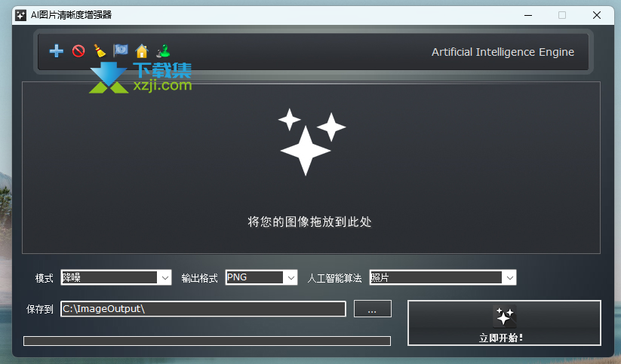Click the 立即开始! button
621x364 pixels.
pos(504,323)
